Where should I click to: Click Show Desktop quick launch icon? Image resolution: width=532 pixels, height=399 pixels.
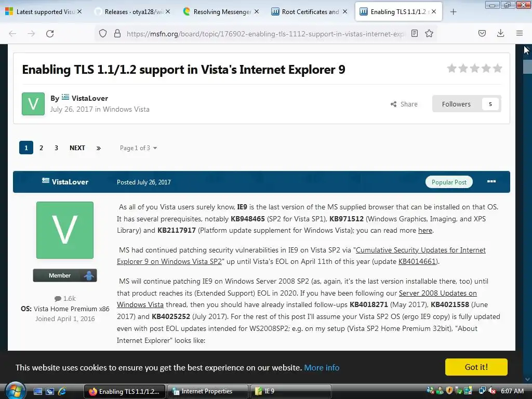pyautogui.click(x=38, y=391)
